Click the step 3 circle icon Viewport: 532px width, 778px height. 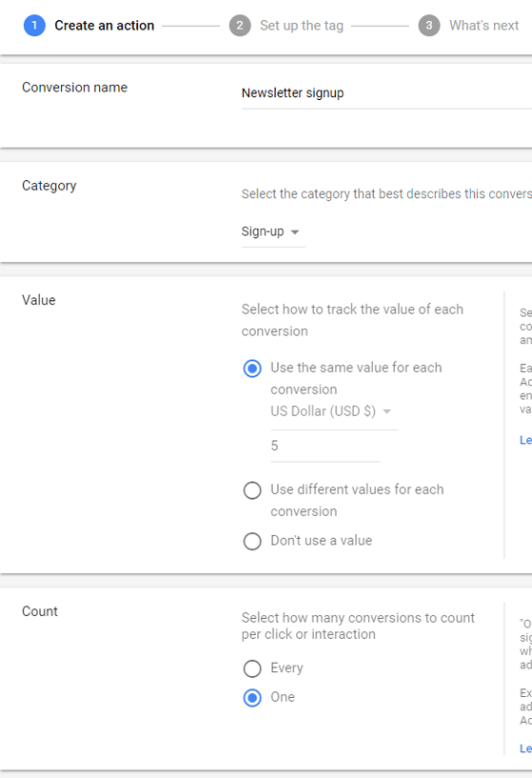[429, 26]
